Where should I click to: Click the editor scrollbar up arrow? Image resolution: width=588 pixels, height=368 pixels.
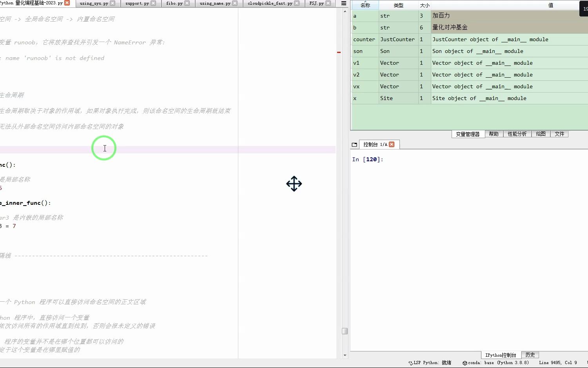(x=345, y=11)
